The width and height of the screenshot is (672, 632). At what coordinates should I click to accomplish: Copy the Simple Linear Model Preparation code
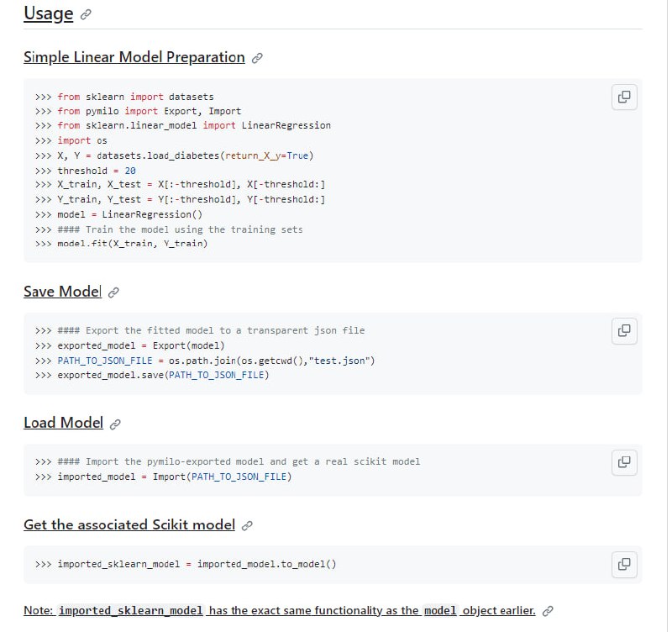pyautogui.click(x=624, y=97)
